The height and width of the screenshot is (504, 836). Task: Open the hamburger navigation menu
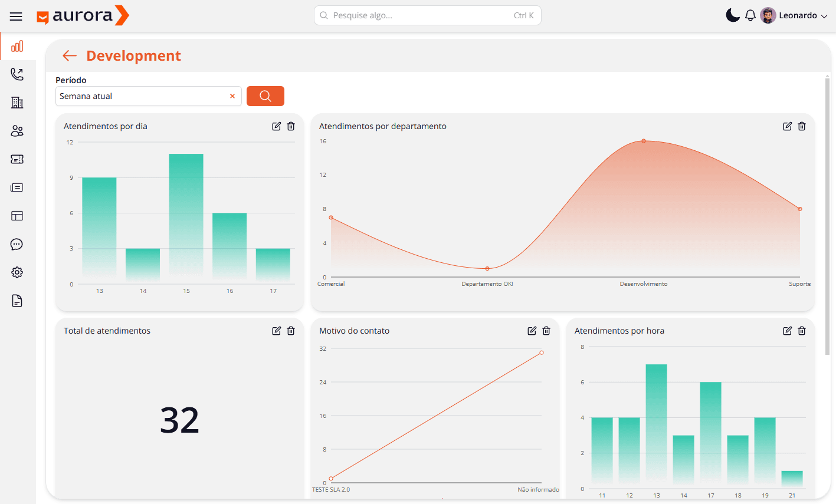pyautogui.click(x=16, y=17)
